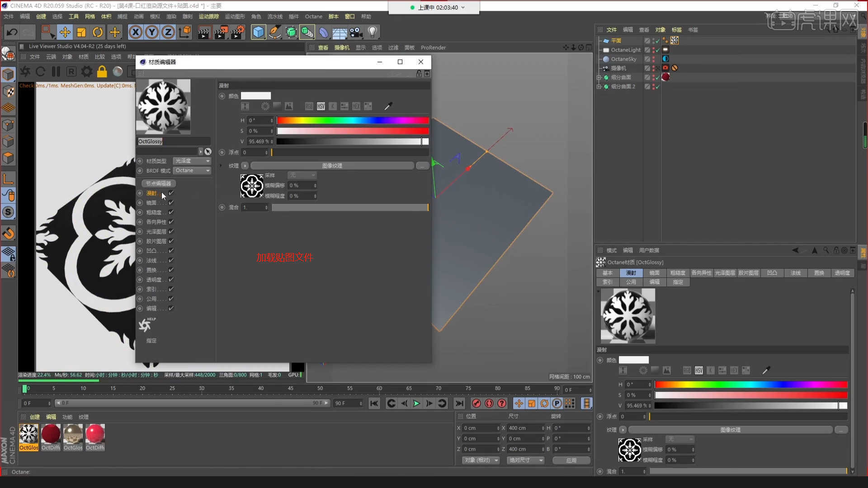Add a camera object from toolbar
868x488 pixels.
(x=356, y=32)
